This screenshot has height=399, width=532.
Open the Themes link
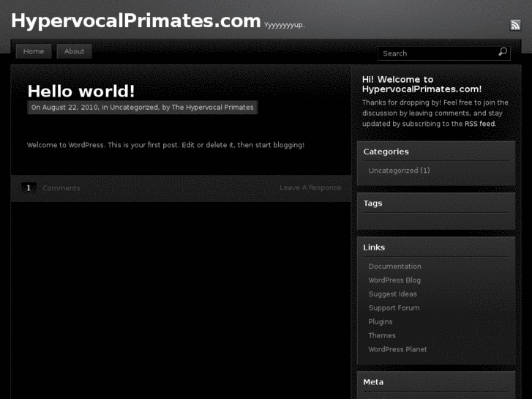click(x=382, y=335)
